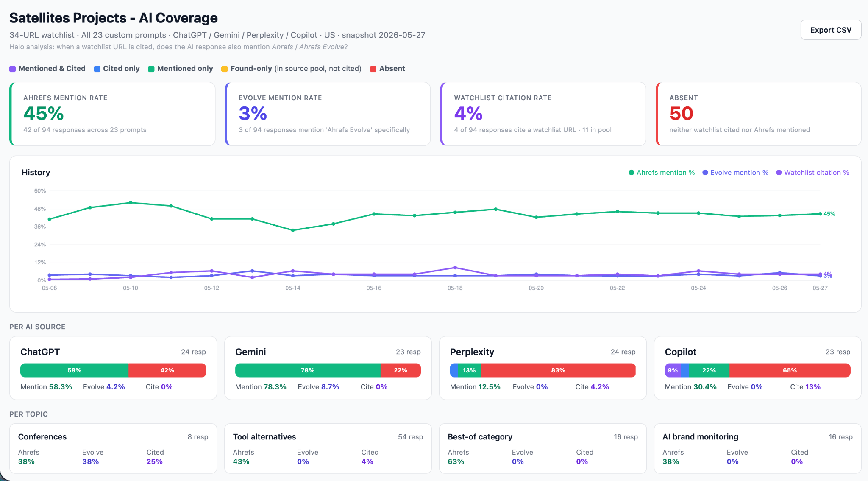Click the 05-08 date label on axis
Screen dimensions: 868x481
[x=49, y=288]
